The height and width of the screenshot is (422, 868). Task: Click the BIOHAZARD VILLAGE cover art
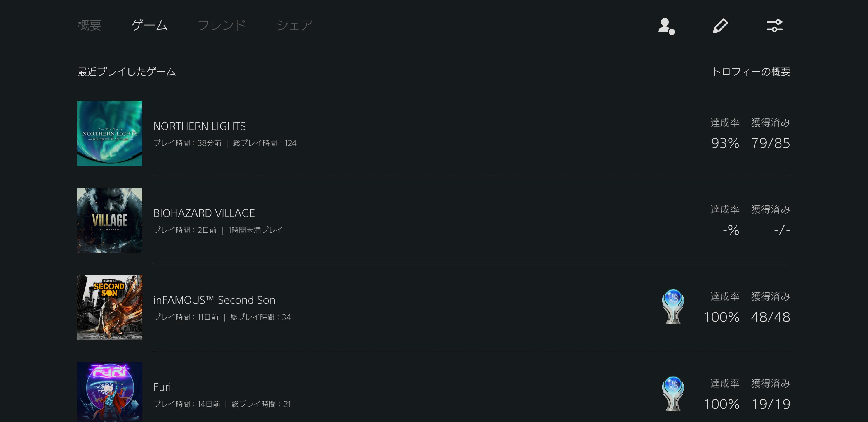(109, 220)
